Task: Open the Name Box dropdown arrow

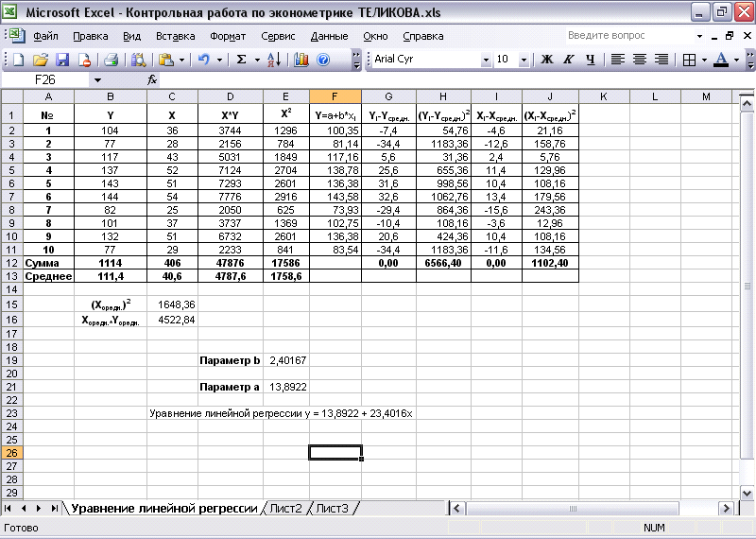Action: 97,80
